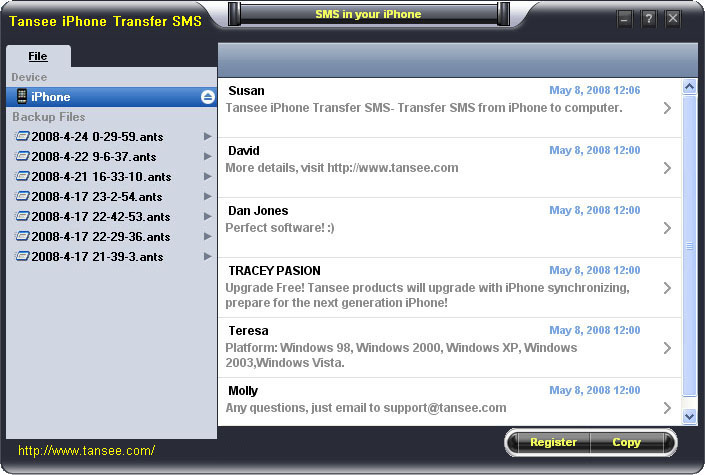Open Molly's message chevron

click(667, 408)
